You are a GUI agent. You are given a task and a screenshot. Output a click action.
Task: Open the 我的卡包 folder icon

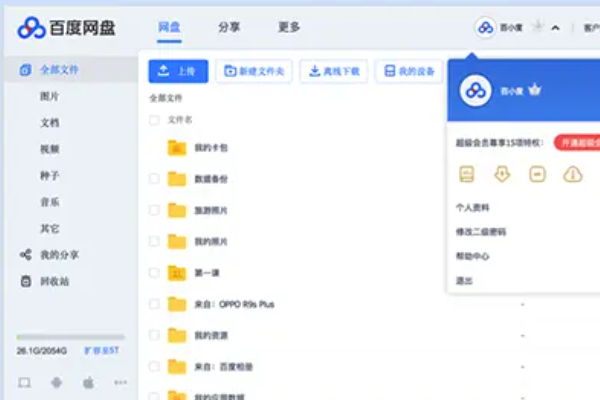coord(177,148)
